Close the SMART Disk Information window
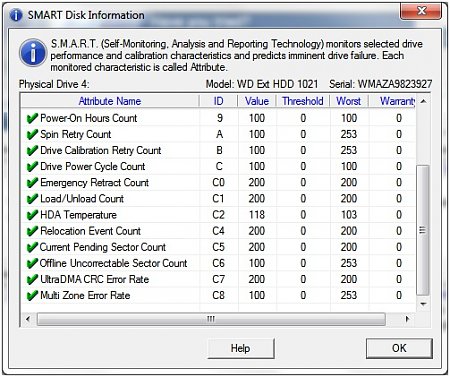The image size is (450, 377). tap(421, 11)
